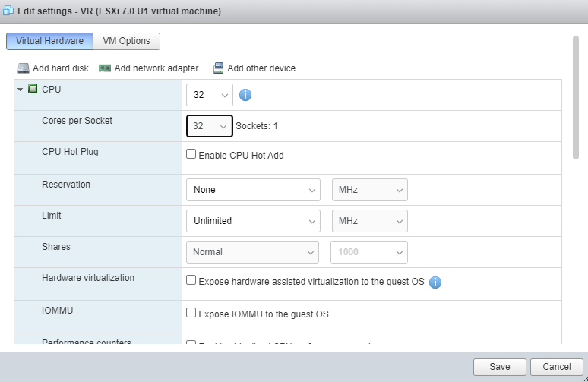
Task: Toggle Expose hardware assisted virtualization checkbox
Action: pos(191,280)
